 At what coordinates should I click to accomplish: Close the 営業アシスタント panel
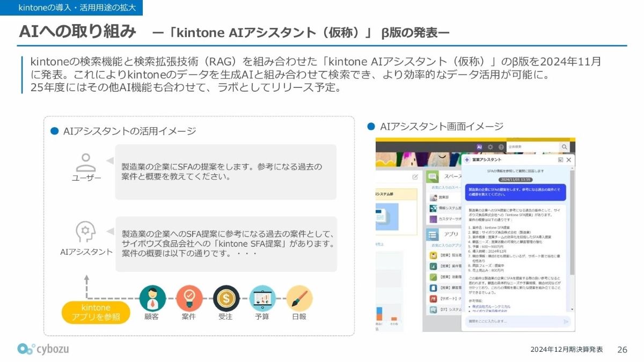click(x=569, y=160)
